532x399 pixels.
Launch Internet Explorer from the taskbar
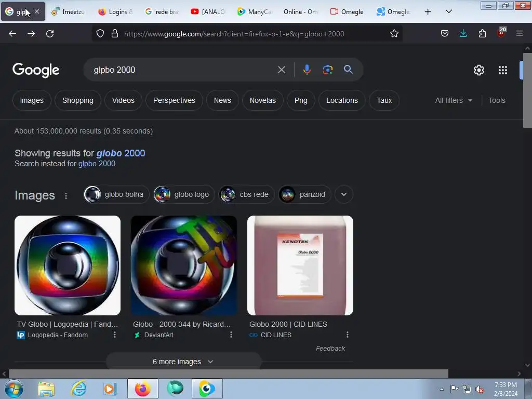(x=78, y=389)
